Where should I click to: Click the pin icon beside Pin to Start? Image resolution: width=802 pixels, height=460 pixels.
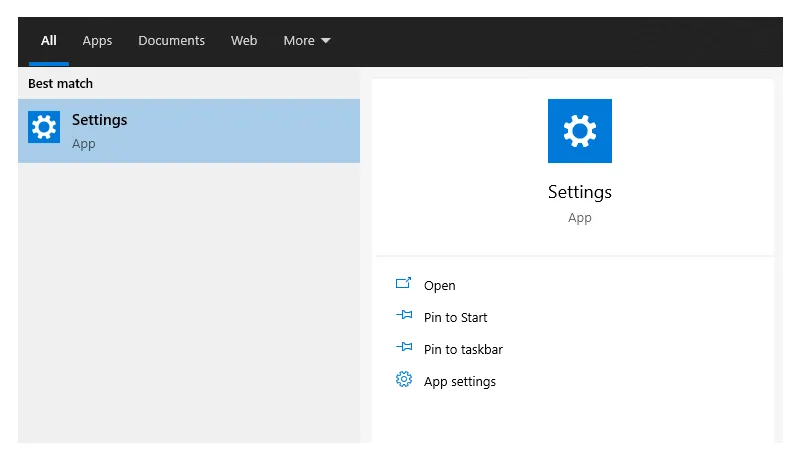click(404, 315)
